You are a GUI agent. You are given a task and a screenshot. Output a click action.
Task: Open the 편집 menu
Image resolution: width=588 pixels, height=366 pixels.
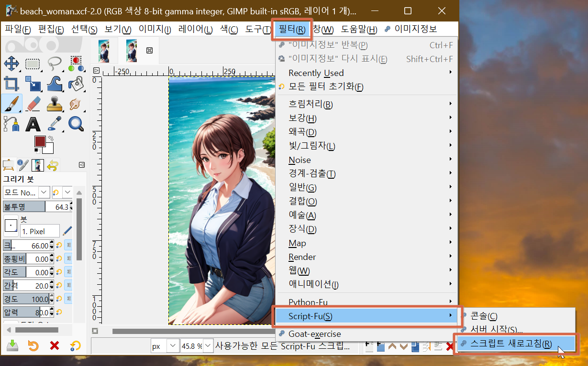pos(51,29)
